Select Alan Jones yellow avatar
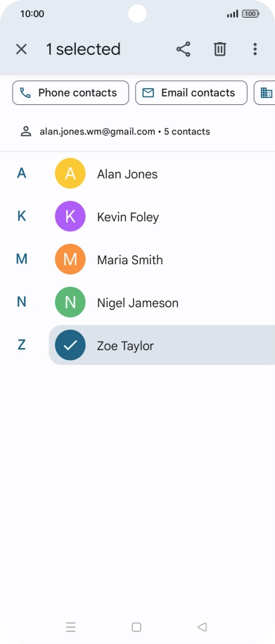Screen dimensions: 275x644 pyautogui.click(x=70, y=174)
